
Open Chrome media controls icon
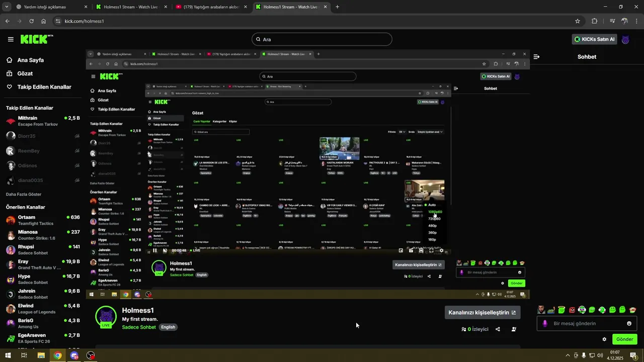[x=612, y=21]
